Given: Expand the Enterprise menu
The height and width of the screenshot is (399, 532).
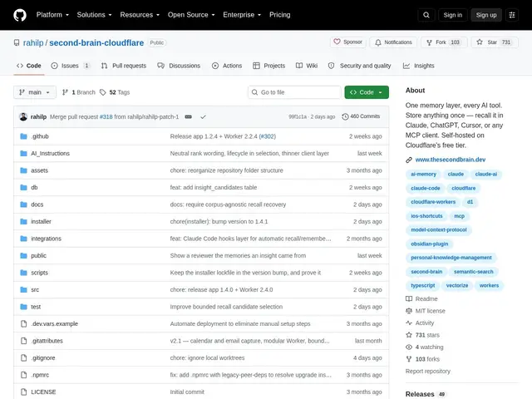Looking at the screenshot, I should click(242, 15).
